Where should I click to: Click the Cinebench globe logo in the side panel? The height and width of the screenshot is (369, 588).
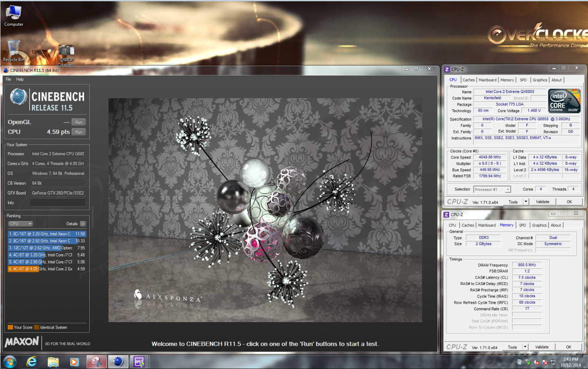click(x=18, y=97)
